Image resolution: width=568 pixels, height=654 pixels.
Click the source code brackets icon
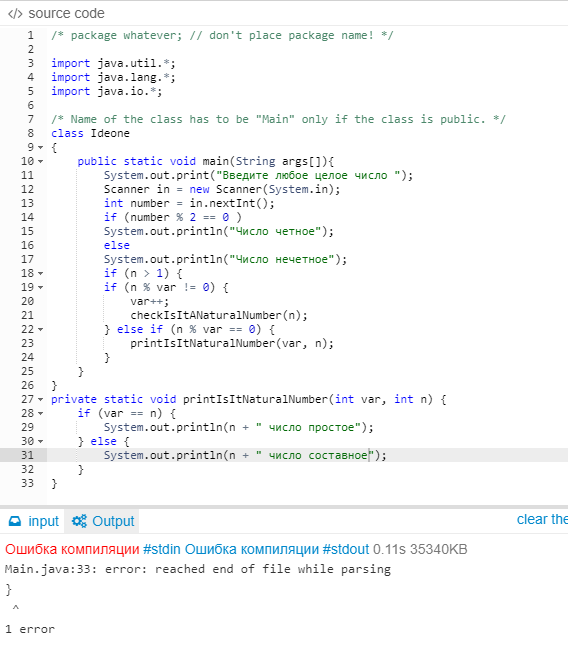pyautogui.click(x=15, y=14)
